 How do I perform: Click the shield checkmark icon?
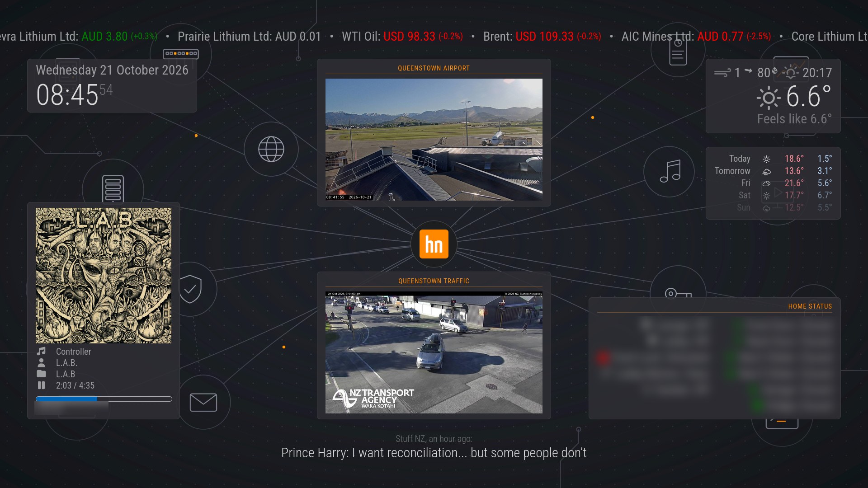pyautogui.click(x=190, y=289)
